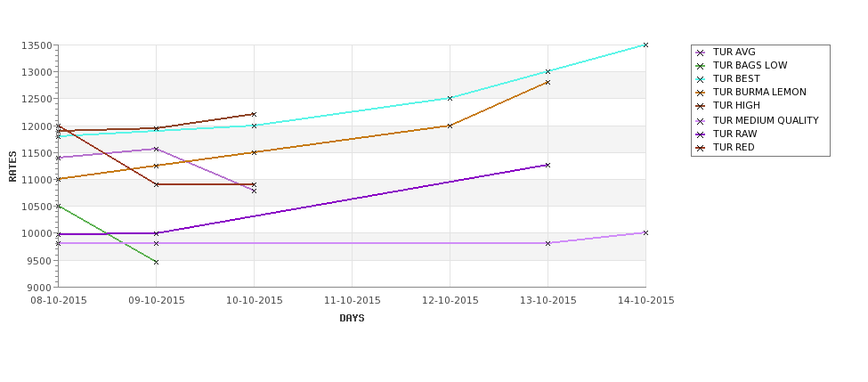868x382 pixels.
Task: Select the TUR BEST point at 12-10-2015
Action: (x=450, y=98)
